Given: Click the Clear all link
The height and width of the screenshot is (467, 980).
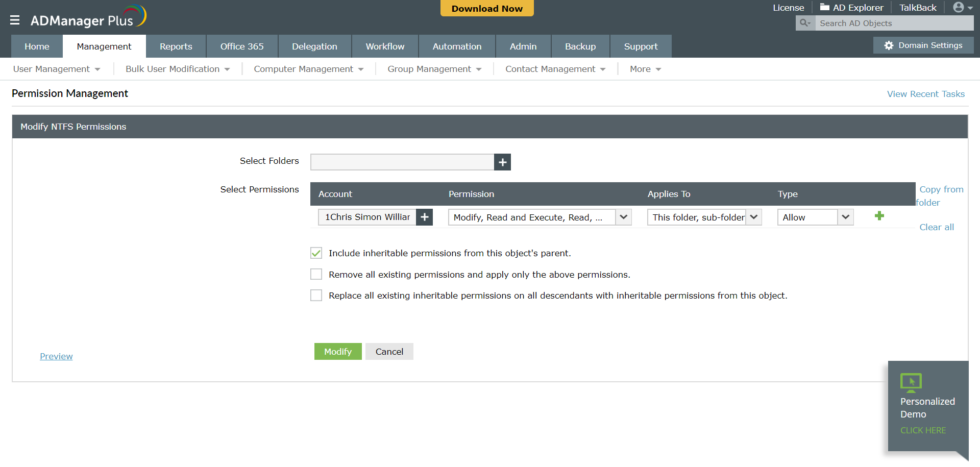Looking at the screenshot, I should click(937, 227).
